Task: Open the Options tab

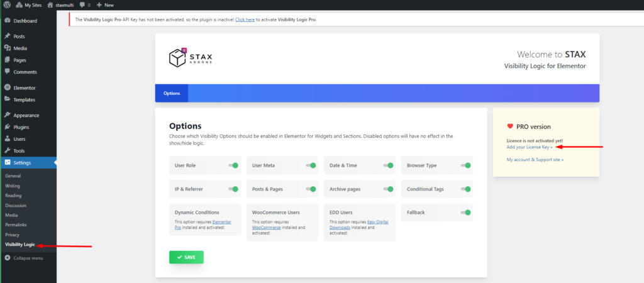Action: point(172,93)
